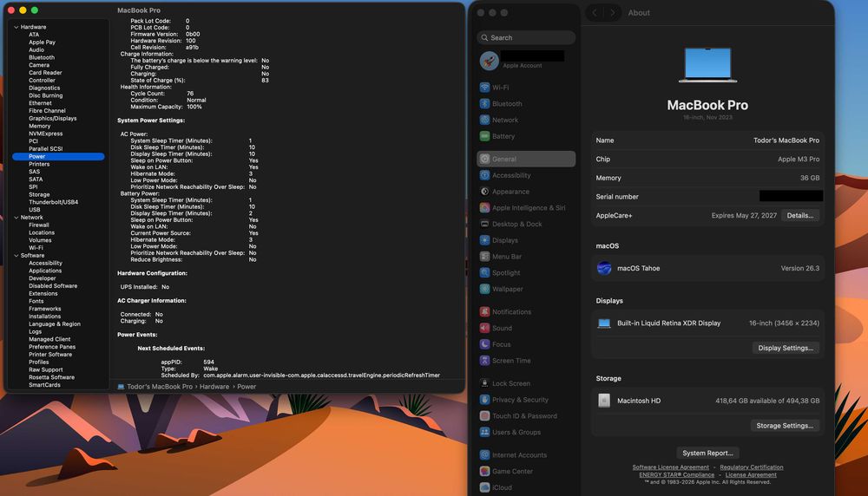The width and height of the screenshot is (868, 496).
Task: Open Network globe icon in System Settings
Action: [x=484, y=120]
